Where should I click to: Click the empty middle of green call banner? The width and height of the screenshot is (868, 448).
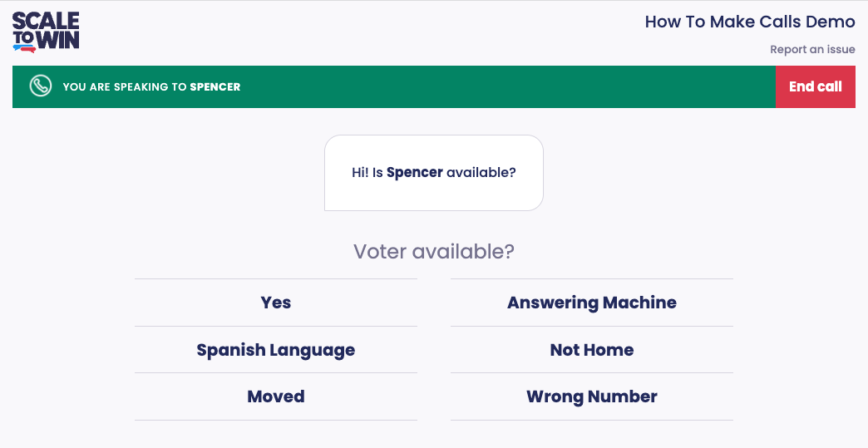499,86
